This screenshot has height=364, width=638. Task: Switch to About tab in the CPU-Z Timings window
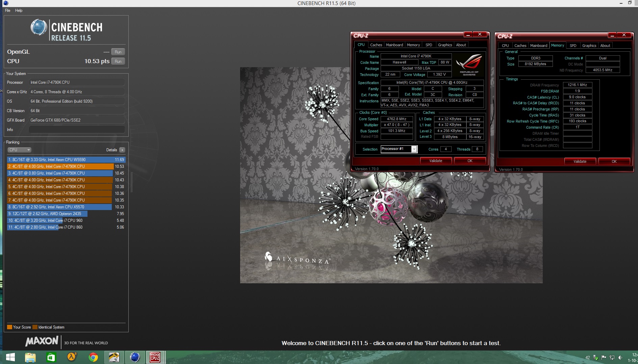(x=605, y=46)
